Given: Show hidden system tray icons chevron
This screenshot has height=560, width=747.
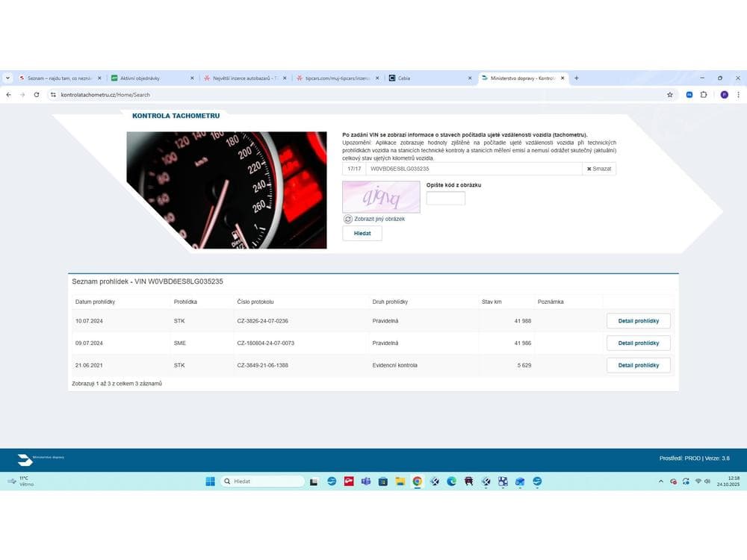Looking at the screenshot, I should point(660,482).
